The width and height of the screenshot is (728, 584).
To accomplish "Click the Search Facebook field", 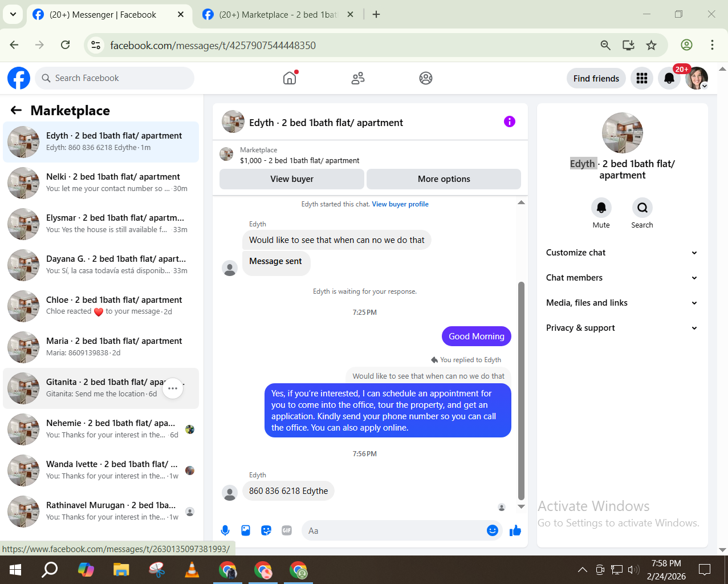I will pos(115,78).
